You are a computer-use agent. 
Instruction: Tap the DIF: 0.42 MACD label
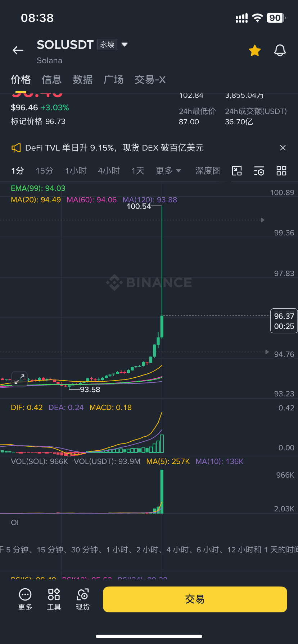pyautogui.click(x=27, y=408)
